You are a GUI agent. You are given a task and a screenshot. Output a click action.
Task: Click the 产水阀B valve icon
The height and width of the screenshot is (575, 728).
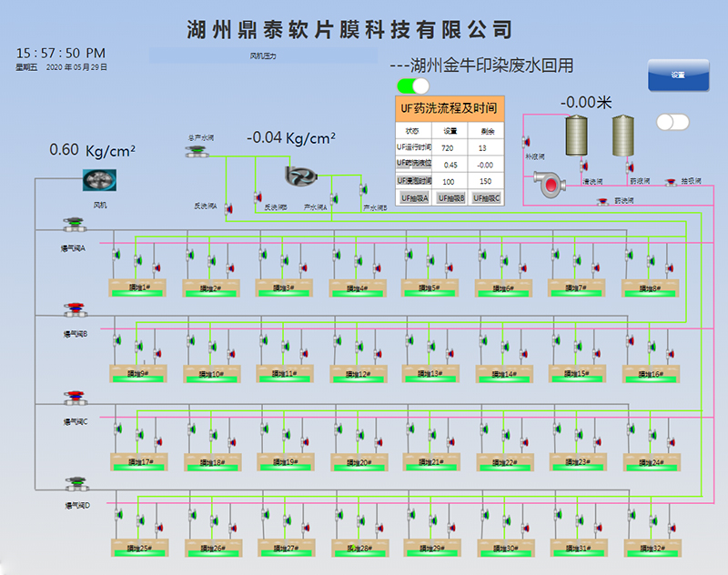tap(363, 189)
